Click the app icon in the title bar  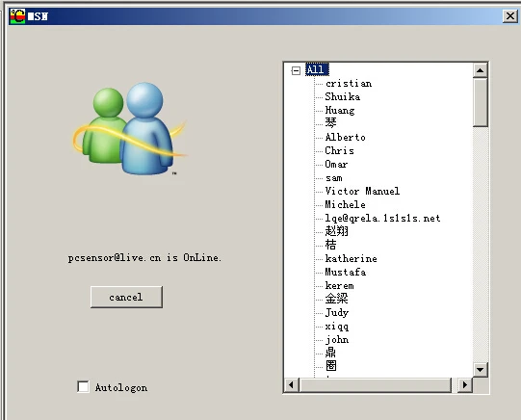click(17, 16)
